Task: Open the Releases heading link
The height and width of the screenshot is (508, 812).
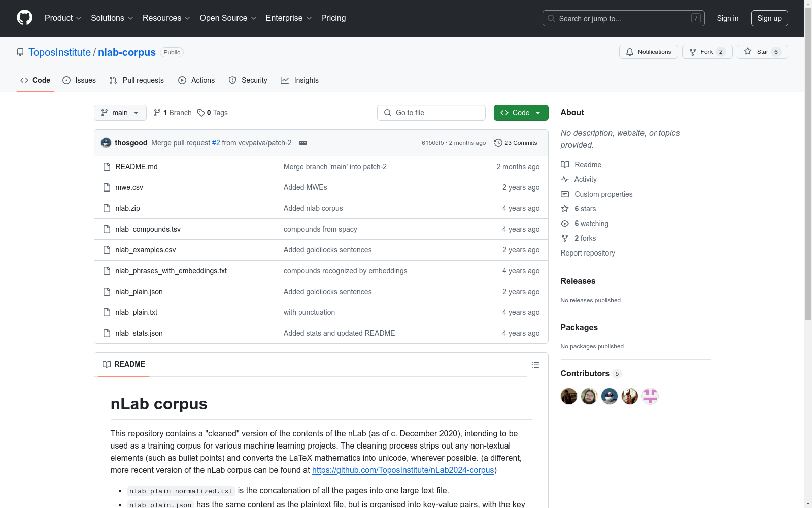Action: pyautogui.click(x=578, y=281)
